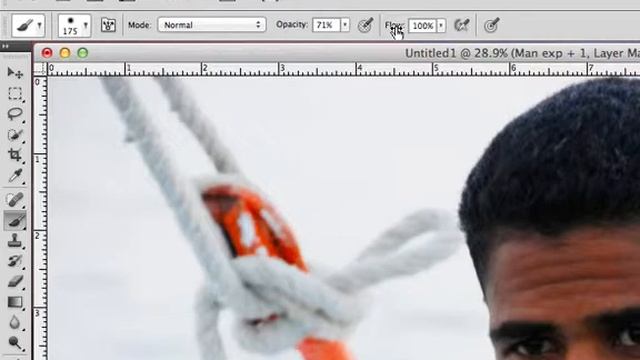Toggle the Brush panel icon
Viewport: 640px width, 360px height.
(108, 25)
